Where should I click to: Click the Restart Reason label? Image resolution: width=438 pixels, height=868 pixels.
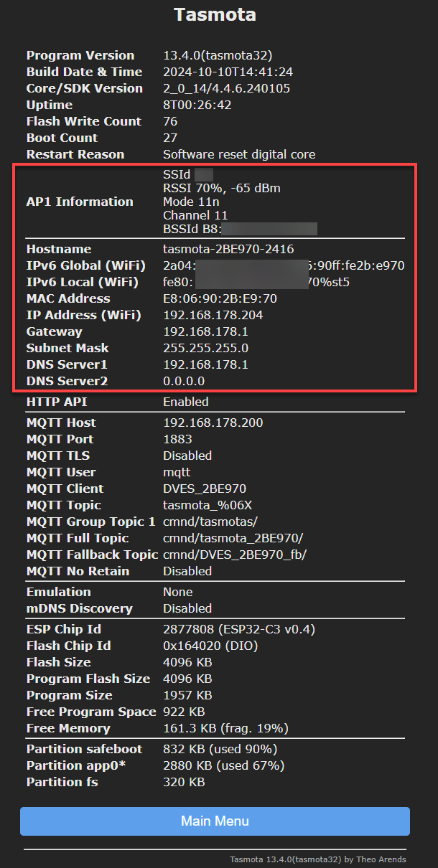pyautogui.click(x=75, y=154)
